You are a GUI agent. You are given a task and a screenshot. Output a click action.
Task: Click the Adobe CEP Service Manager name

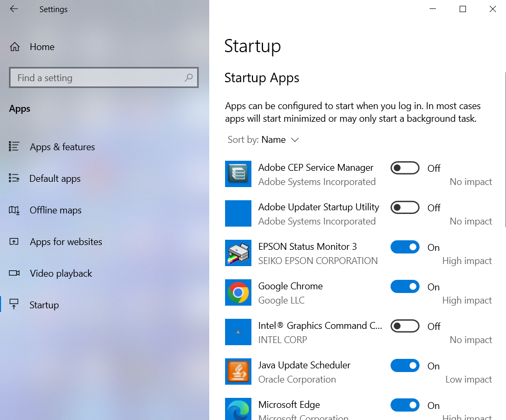click(x=316, y=168)
